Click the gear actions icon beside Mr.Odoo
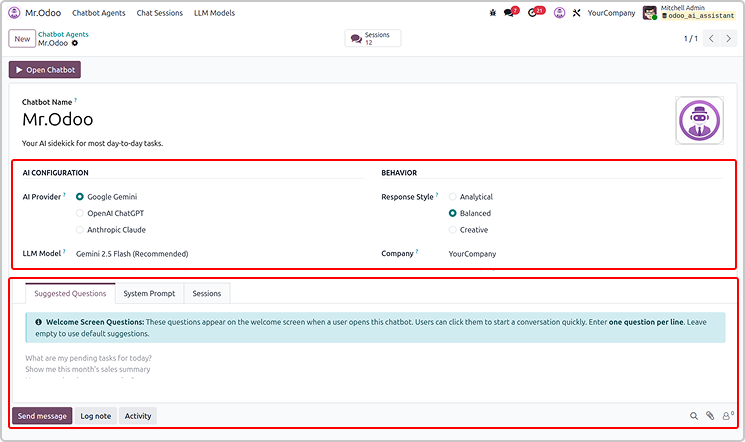 tap(75, 44)
